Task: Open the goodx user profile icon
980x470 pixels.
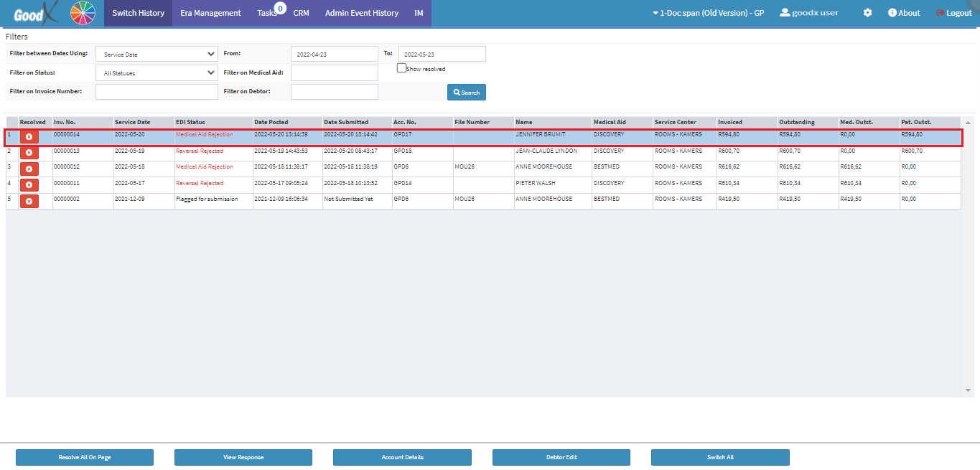Action: 785,13
